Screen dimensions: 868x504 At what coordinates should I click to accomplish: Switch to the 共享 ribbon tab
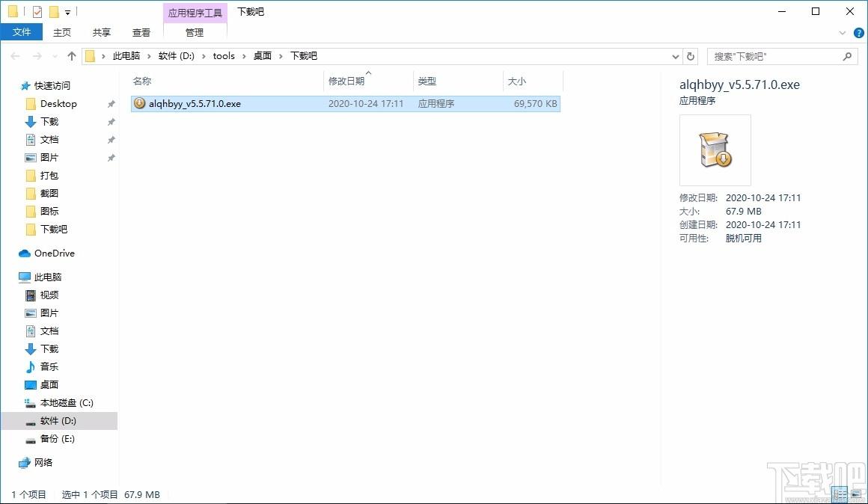pyautogui.click(x=101, y=33)
